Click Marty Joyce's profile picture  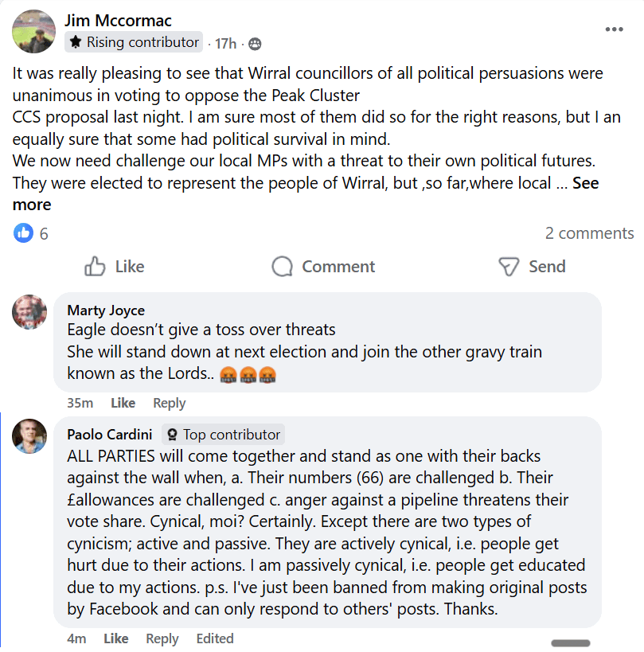(30, 311)
